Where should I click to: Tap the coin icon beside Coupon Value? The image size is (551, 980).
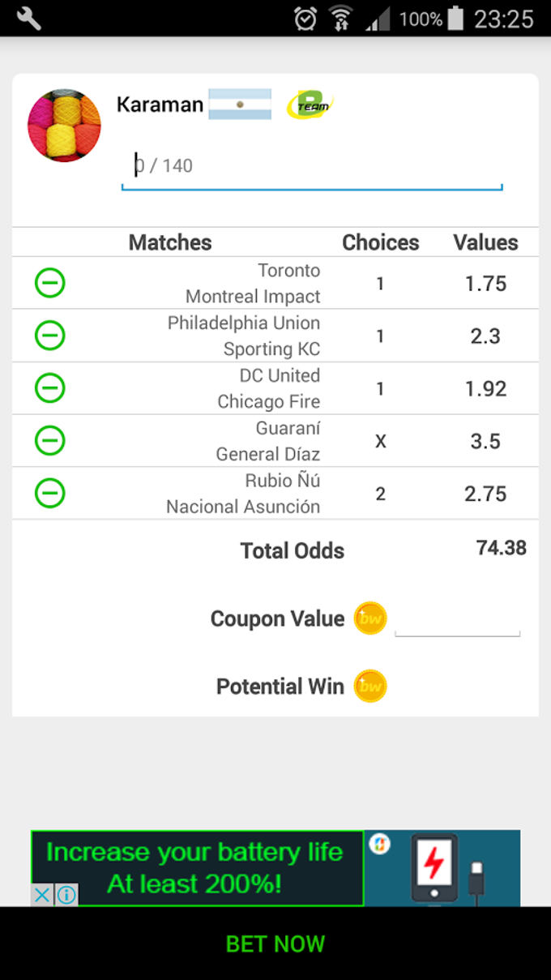click(370, 618)
